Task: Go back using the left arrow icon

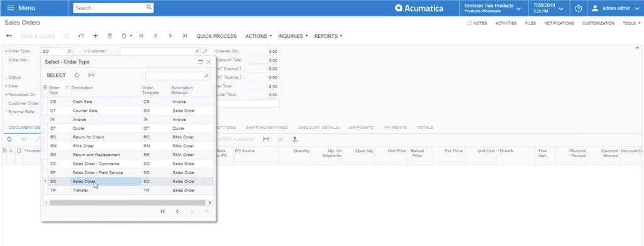Action: 9,36
